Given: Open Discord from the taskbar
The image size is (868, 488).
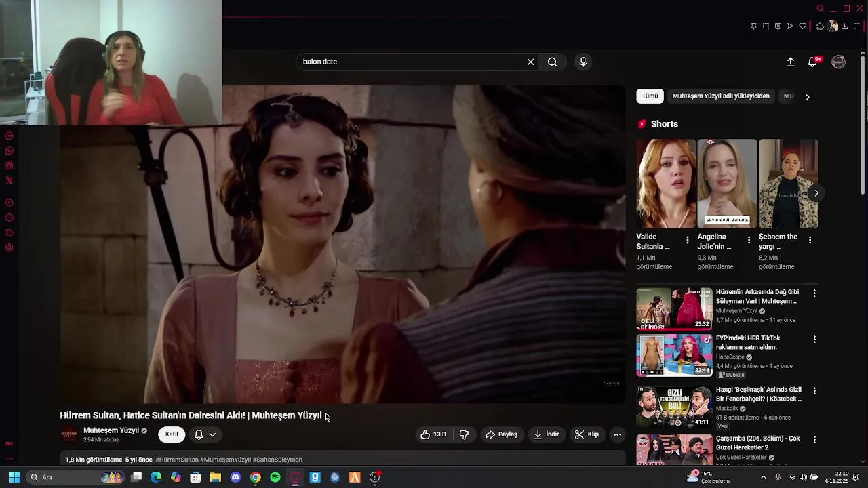Looking at the screenshot, I should click(235, 477).
